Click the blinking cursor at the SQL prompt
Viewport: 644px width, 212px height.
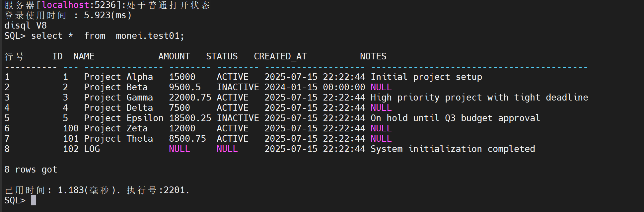point(34,200)
